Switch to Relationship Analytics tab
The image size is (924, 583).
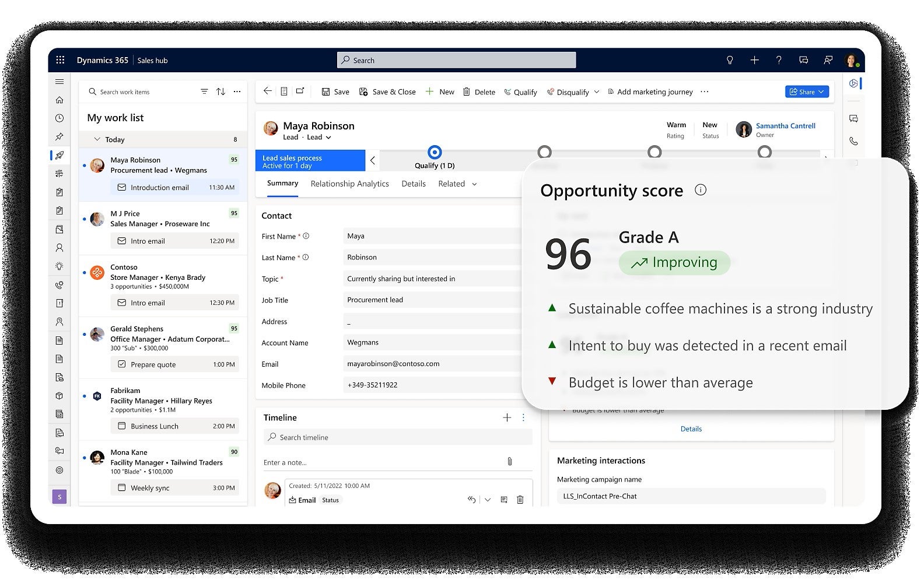point(349,184)
